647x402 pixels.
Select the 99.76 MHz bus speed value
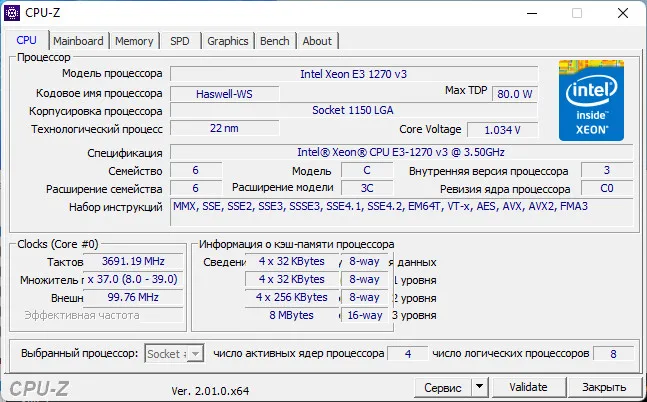(x=133, y=297)
